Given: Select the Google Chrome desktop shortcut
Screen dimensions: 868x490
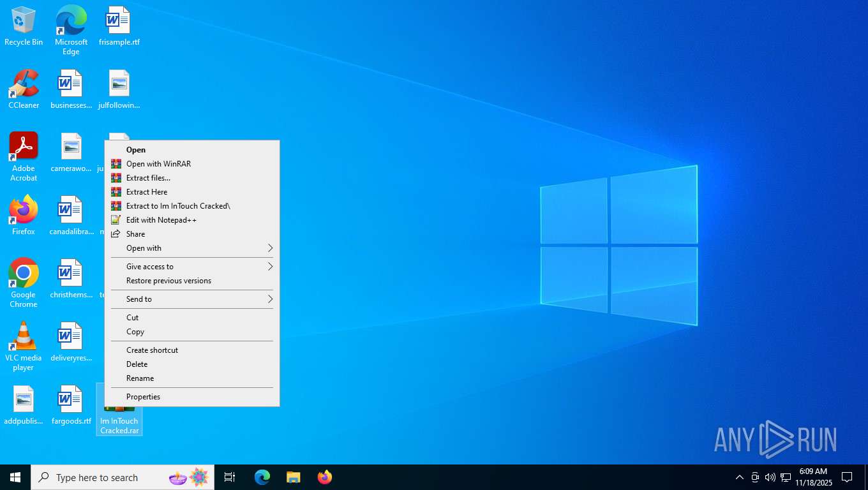Looking at the screenshot, I should pos(24,283).
